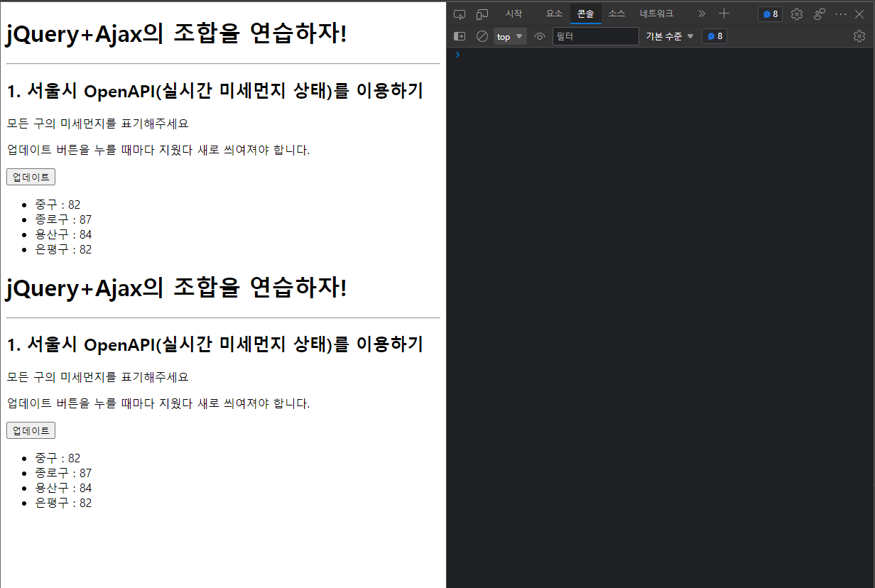Click 용산구 : 84 in first list
This screenshot has width=875, height=588.
pyautogui.click(x=63, y=234)
